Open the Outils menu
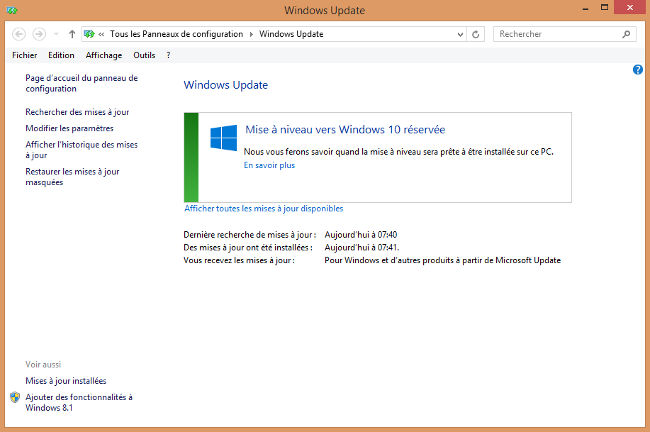This screenshot has width=650, height=432. (144, 55)
